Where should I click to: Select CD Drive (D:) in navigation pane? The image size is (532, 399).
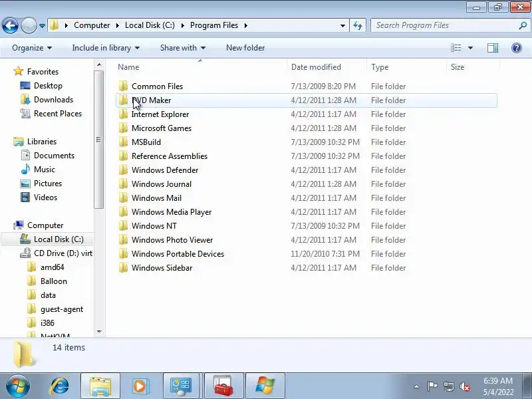63,253
